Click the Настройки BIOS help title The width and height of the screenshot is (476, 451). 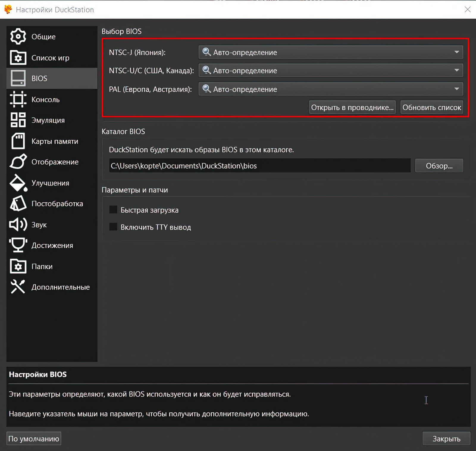[x=38, y=374]
